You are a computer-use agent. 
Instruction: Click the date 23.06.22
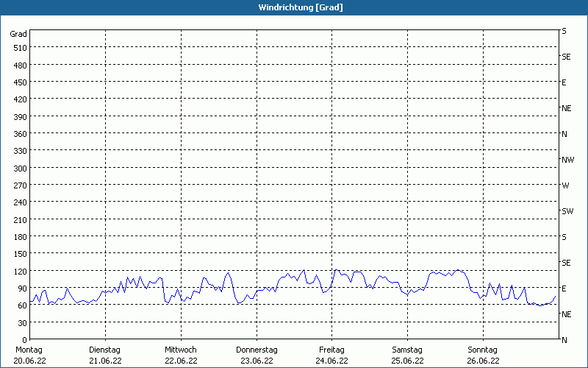pyautogui.click(x=257, y=361)
